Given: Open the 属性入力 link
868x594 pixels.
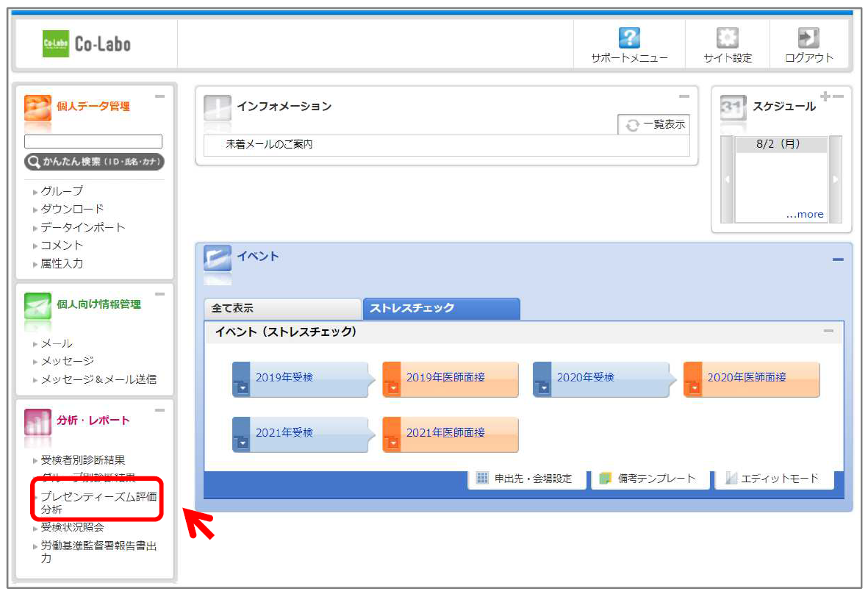Looking at the screenshot, I should [62, 263].
